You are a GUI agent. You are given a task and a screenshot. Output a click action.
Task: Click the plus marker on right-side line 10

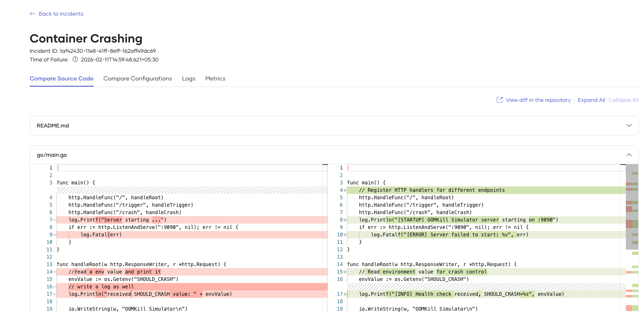pos(344,235)
